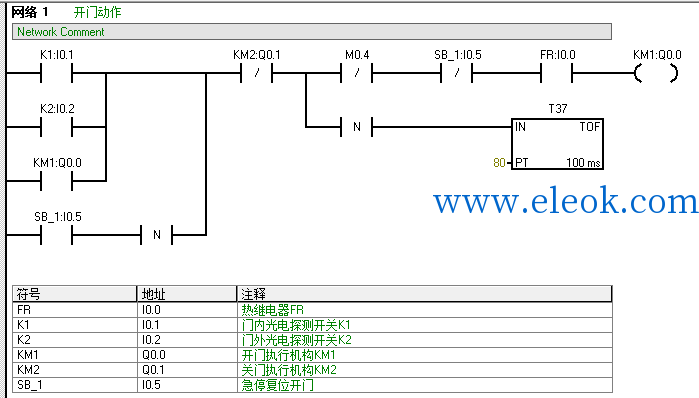This screenshot has width=699, height=398.
Task: Click the comment 热继电器FR
Action: pos(272,310)
